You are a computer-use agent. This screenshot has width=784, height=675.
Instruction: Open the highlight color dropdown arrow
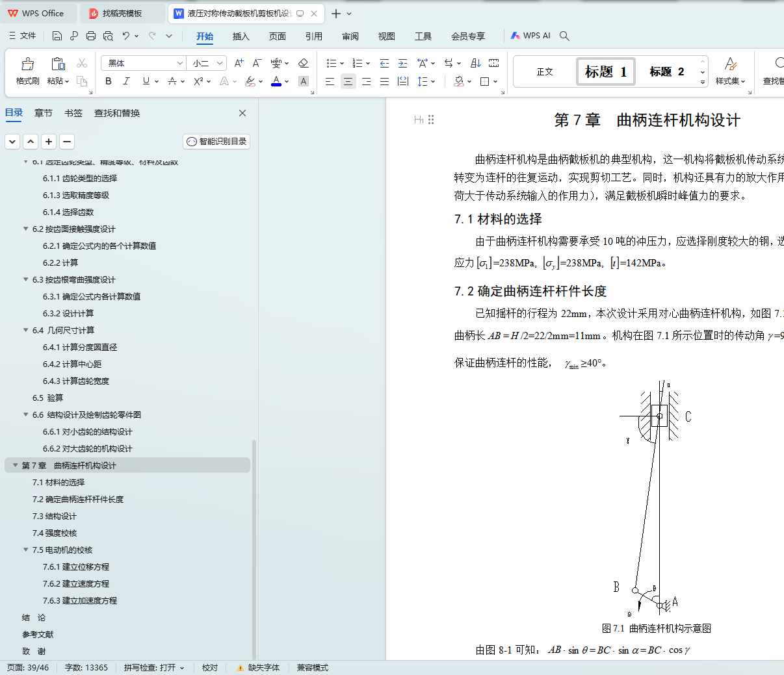click(x=261, y=82)
